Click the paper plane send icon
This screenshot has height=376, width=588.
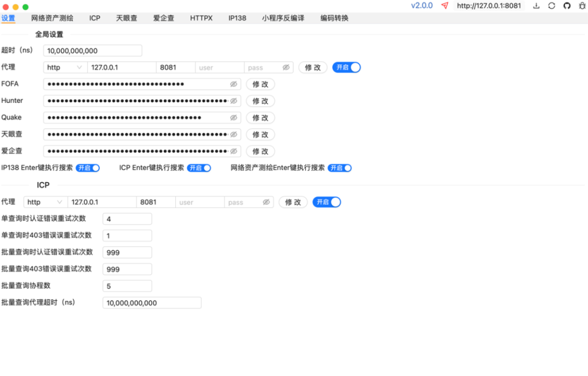click(x=444, y=6)
